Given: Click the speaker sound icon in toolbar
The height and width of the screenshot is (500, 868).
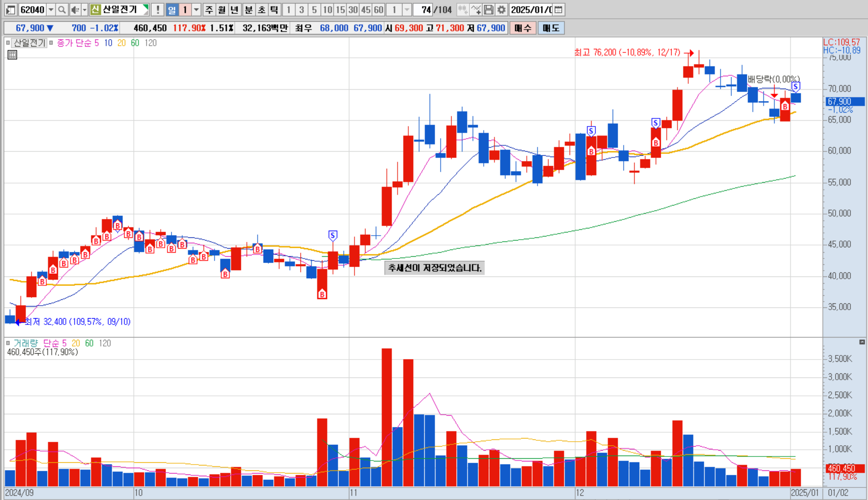Looking at the screenshot, I should [x=74, y=10].
